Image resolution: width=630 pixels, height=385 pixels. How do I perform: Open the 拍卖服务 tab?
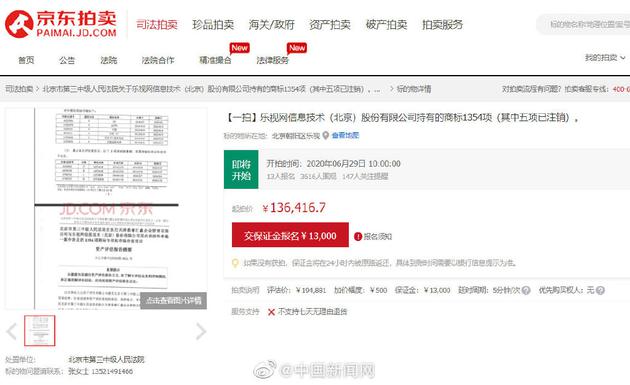coord(442,25)
